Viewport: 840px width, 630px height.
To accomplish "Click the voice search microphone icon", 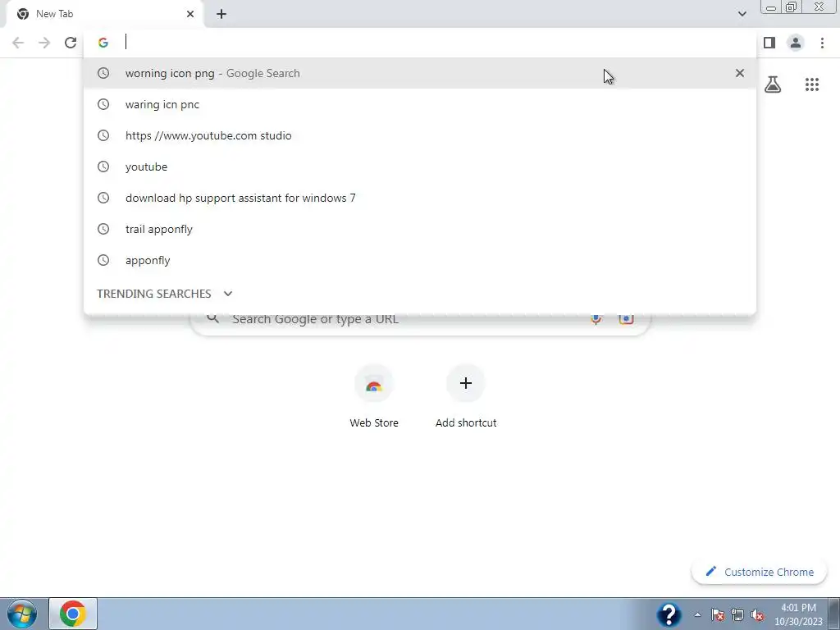I will (596, 319).
